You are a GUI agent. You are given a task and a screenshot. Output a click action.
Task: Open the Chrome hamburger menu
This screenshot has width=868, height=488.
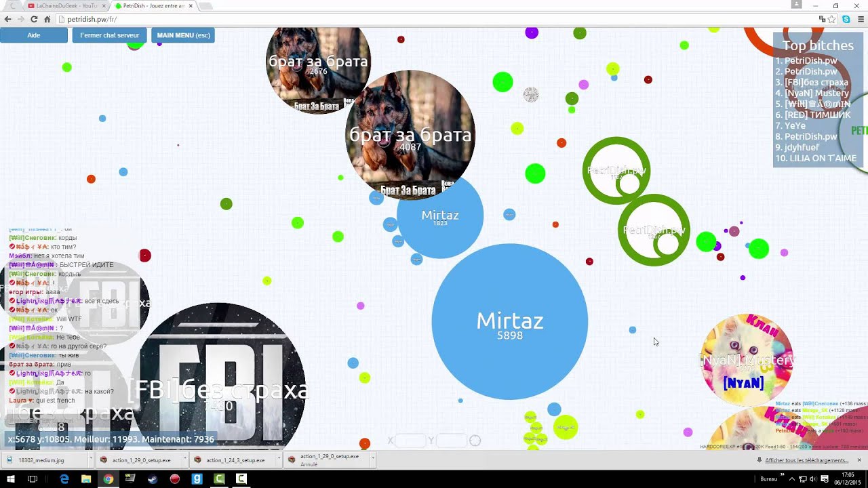pyautogui.click(x=861, y=19)
